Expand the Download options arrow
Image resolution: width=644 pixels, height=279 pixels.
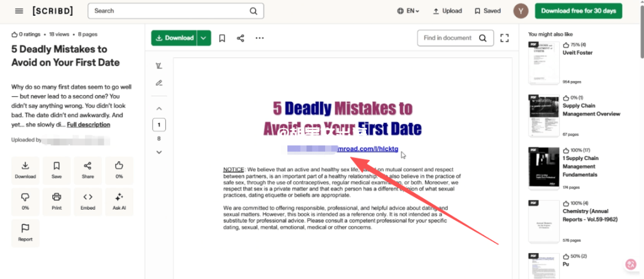tap(204, 38)
